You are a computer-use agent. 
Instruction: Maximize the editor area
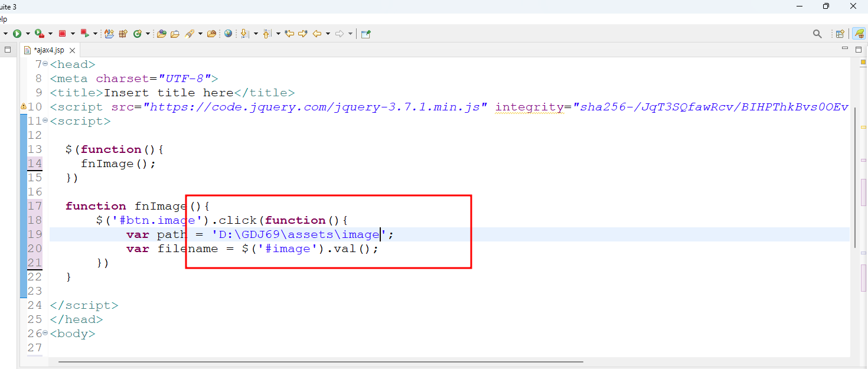coord(858,49)
